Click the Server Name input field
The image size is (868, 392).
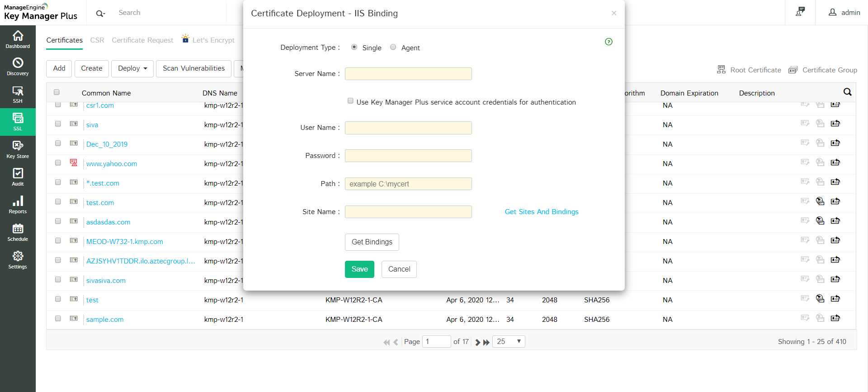(408, 74)
